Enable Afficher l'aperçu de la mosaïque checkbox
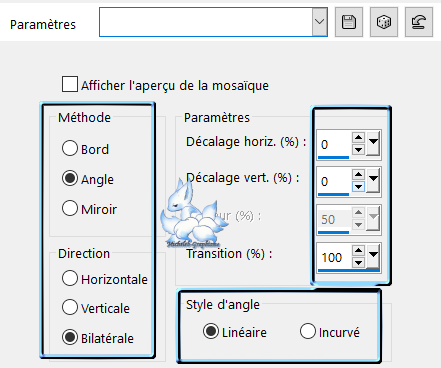 click(70, 84)
